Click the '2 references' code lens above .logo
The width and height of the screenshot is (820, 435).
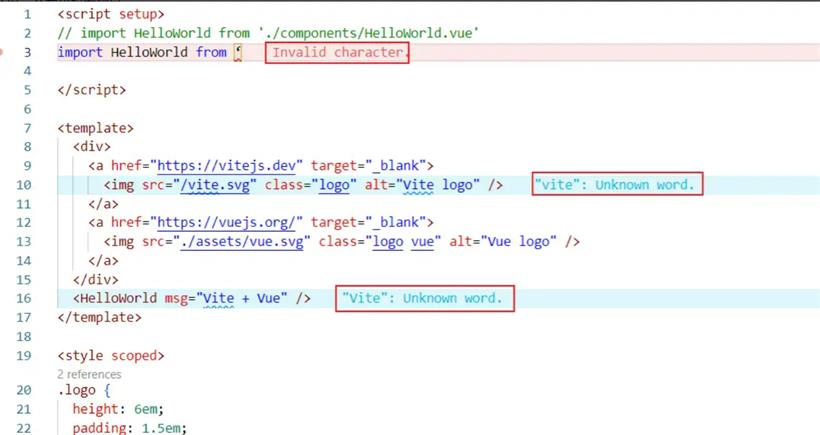point(89,374)
